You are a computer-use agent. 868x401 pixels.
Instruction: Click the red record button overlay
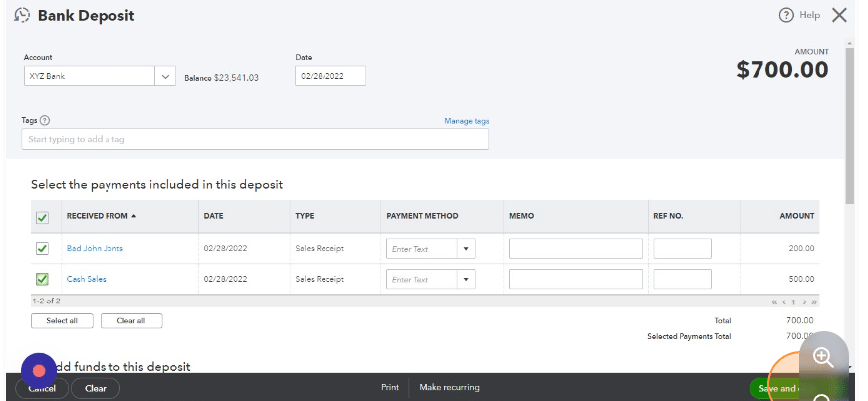(x=39, y=370)
